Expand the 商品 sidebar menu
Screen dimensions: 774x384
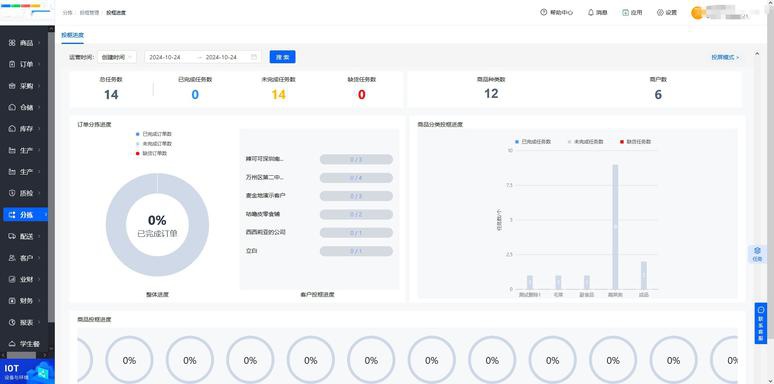[x=25, y=43]
